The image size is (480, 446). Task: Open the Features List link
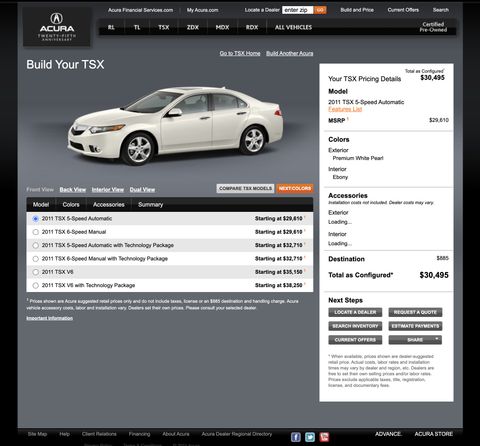click(x=345, y=109)
